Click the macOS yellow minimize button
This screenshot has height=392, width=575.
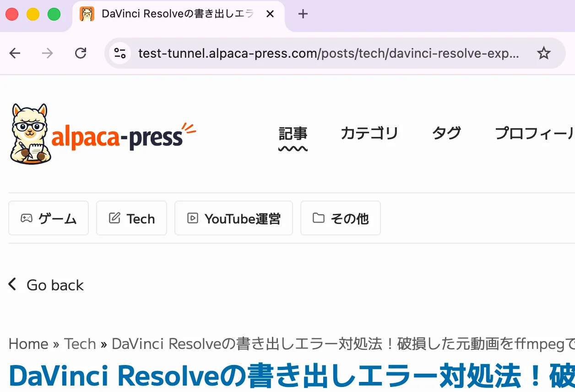(33, 15)
